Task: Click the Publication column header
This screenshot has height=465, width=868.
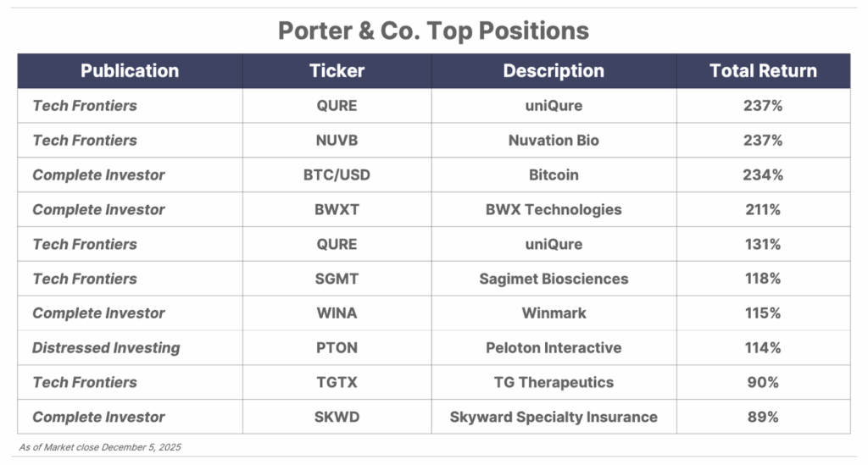Action: coord(130,71)
